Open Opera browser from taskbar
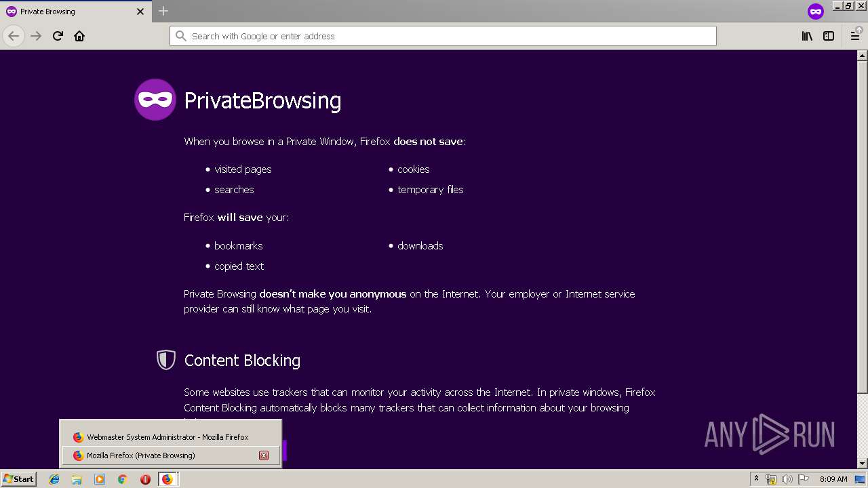The width and height of the screenshot is (868, 488). click(x=145, y=479)
